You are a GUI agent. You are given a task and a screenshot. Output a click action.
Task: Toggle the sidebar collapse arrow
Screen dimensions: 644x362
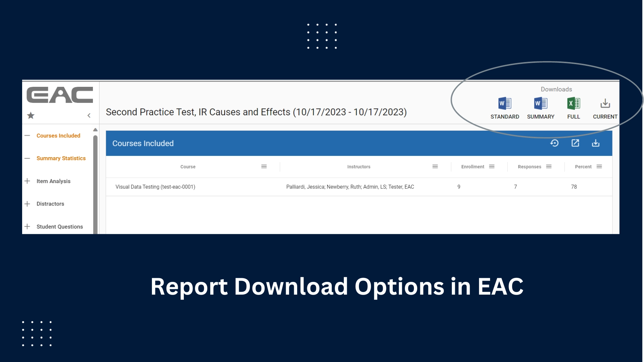(89, 116)
